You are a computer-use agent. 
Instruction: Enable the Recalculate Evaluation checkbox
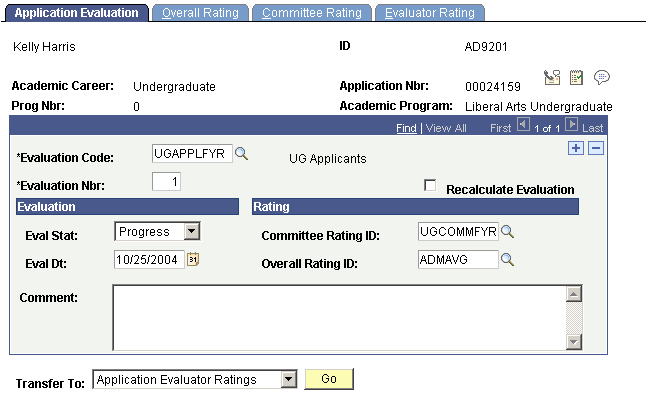point(430,185)
